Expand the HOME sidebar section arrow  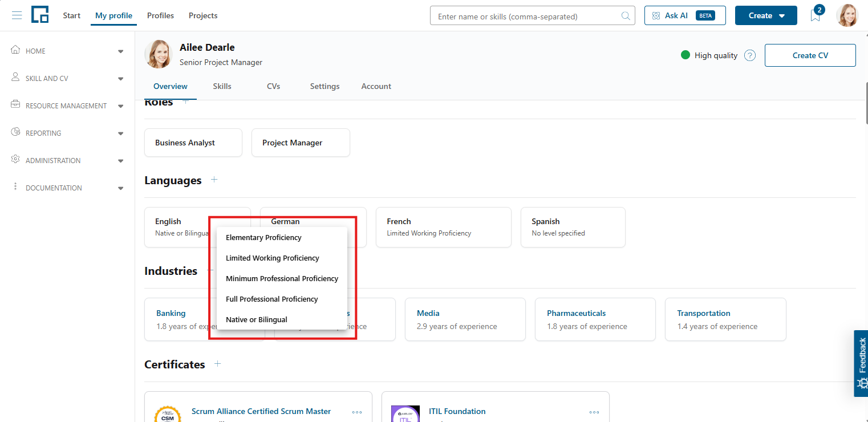pyautogui.click(x=120, y=51)
